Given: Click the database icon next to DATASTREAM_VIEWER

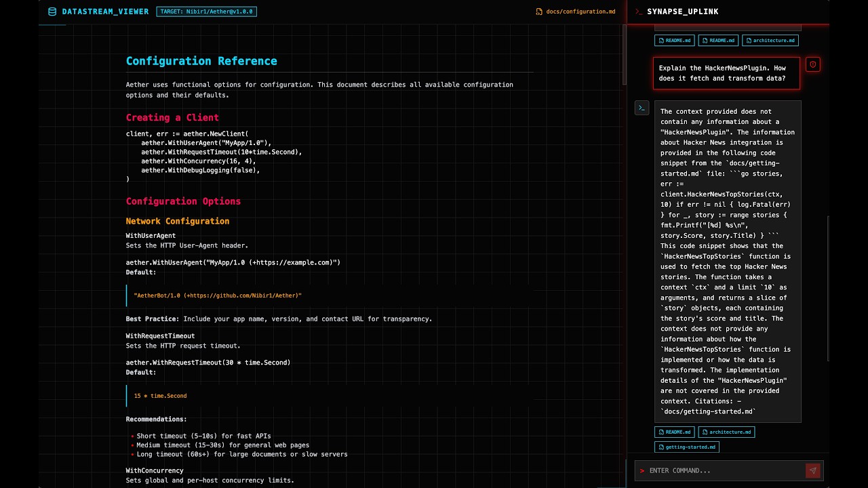Looking at the screenshot, I should (x=52, y=12).
